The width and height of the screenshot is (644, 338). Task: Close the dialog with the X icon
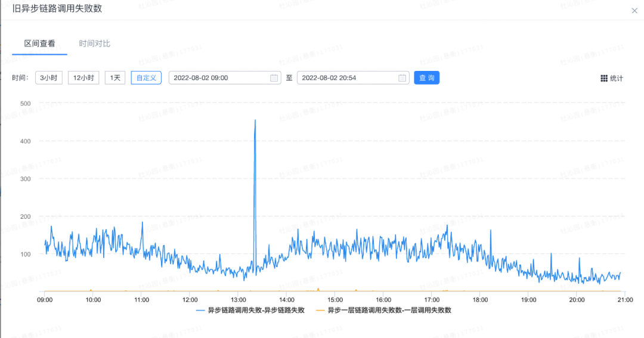point(634,10)
